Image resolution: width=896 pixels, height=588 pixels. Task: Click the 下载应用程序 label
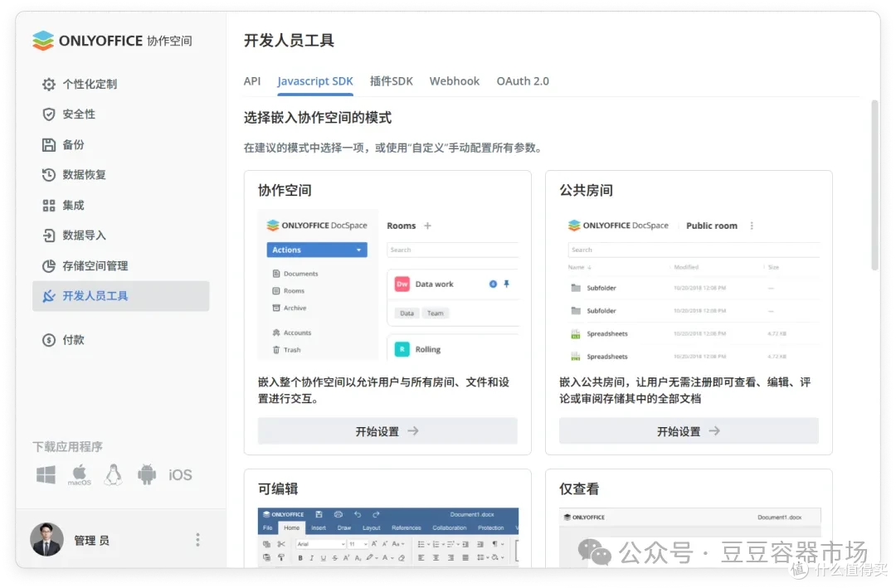[x=67, y=446]
